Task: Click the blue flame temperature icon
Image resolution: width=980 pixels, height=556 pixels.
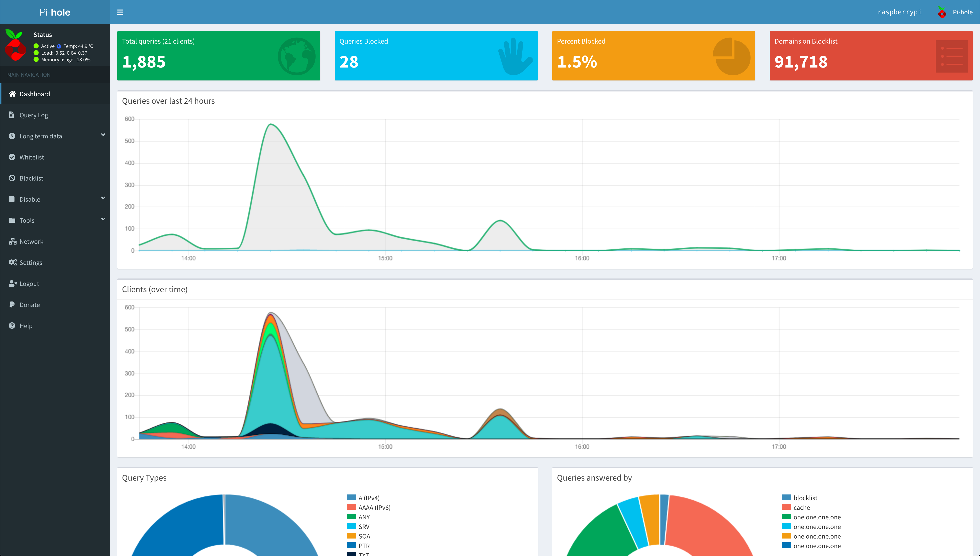Action: 59,46
